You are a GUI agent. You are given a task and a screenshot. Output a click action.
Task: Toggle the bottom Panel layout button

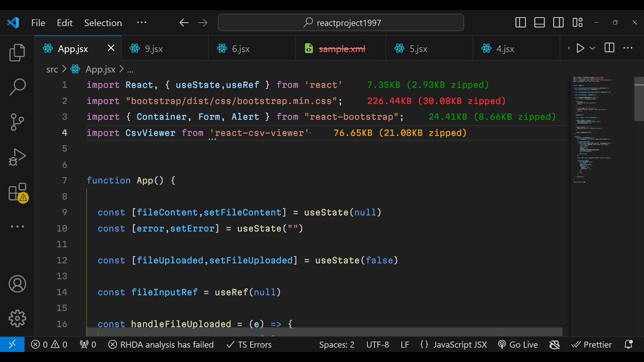tap(539, 23)
